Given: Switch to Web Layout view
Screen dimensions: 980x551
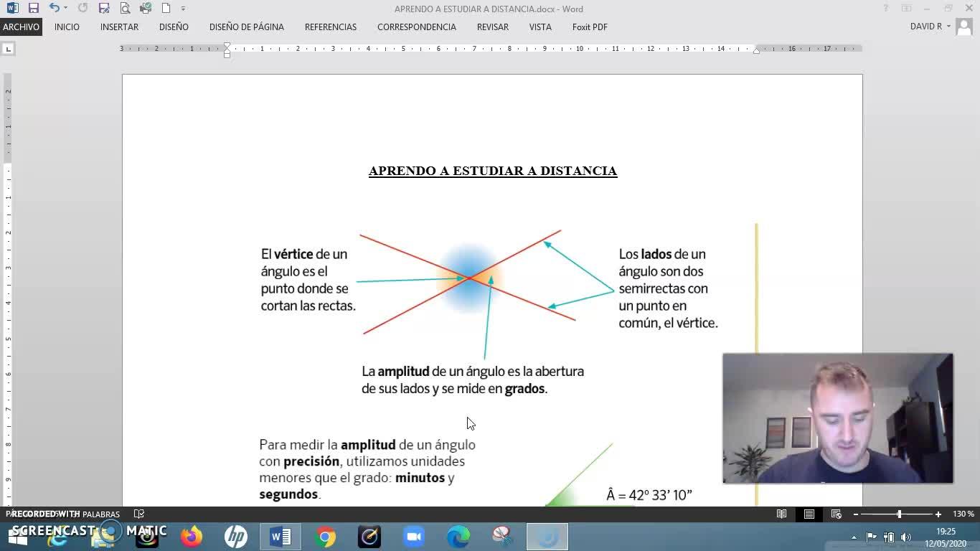Looking at the screenshot, I should (x=836, y=514).
